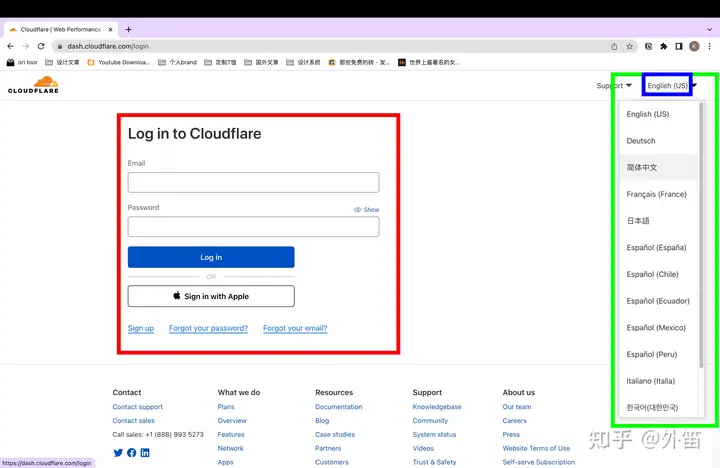Open the 个人brand bookmark folder
This screenshot has width=720, height=468.
177,62
